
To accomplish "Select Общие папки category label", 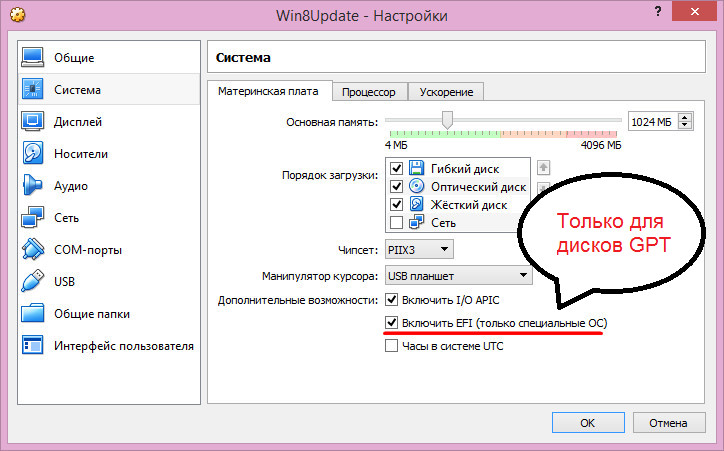I will tap(92, 314).
